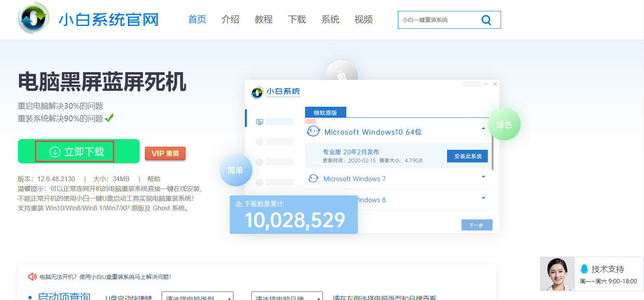644x300 pixels.
Task: Select the 微软原版 tab
Action: pos(325,113)
